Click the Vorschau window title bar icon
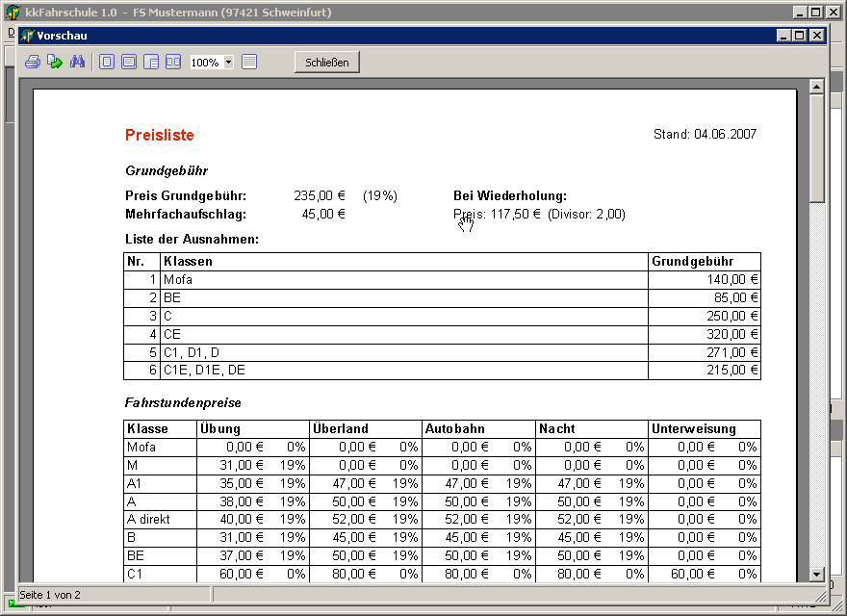This screenshot has width=847, height=616. (27, 36)
